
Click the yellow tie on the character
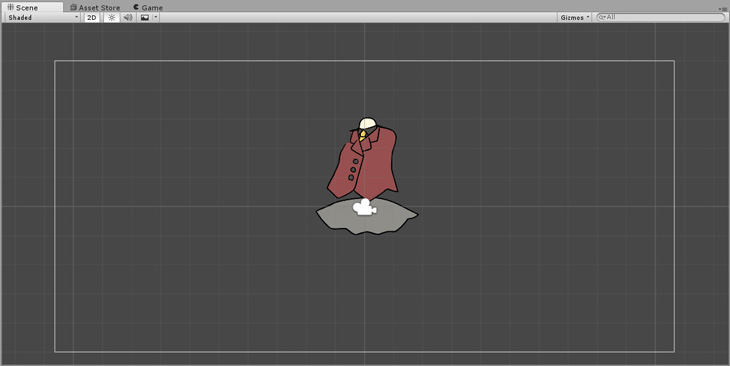(362, 136)
